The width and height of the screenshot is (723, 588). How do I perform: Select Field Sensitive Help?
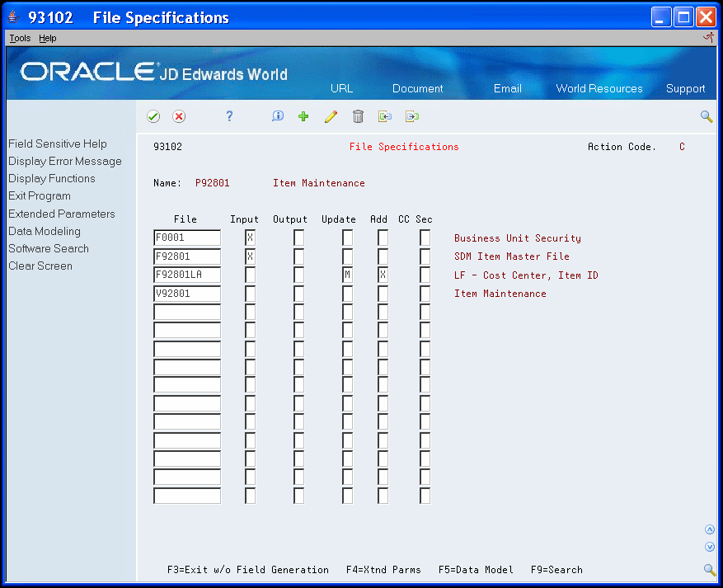coord(58,143)
